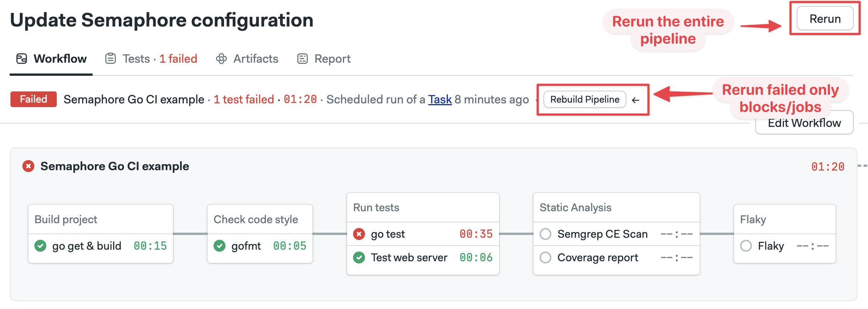Open the go get & build job
This screenshot has width=868, height=309.
click(x=100, y=246)
